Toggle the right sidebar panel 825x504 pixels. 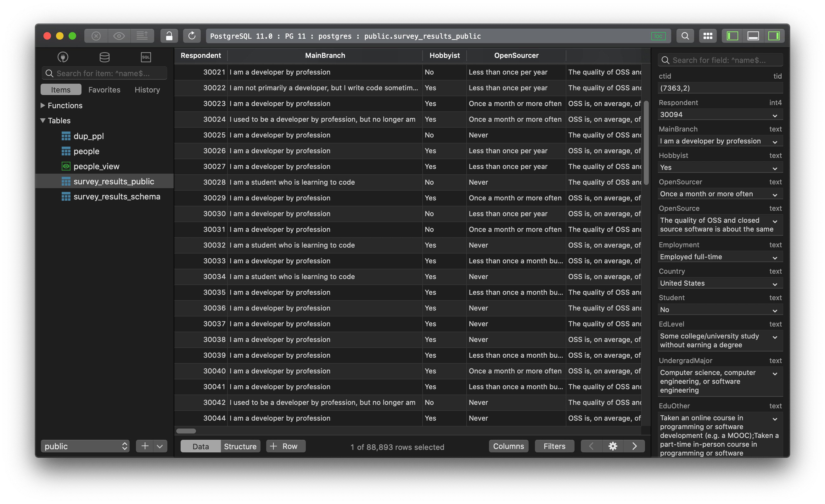tap(774, 36)
